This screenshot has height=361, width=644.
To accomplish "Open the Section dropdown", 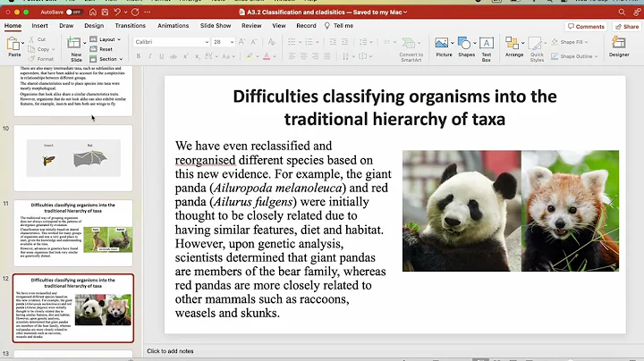I will [x=106, y=59].
